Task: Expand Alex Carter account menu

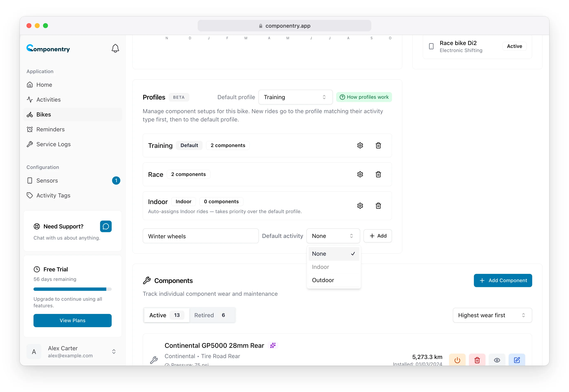Action: tap(72, 352)
